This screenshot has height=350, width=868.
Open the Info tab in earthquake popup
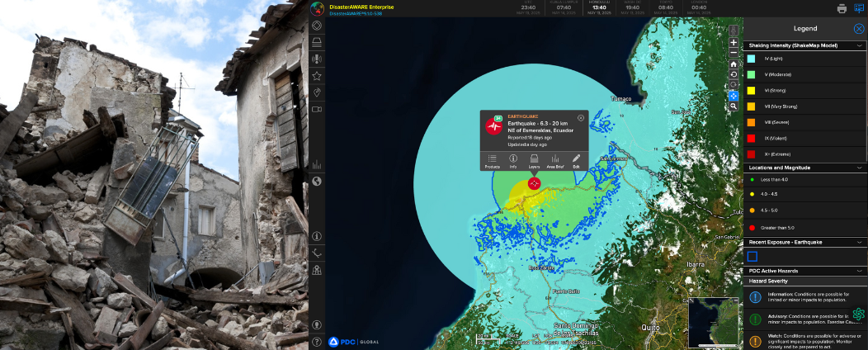click(513, 161)
